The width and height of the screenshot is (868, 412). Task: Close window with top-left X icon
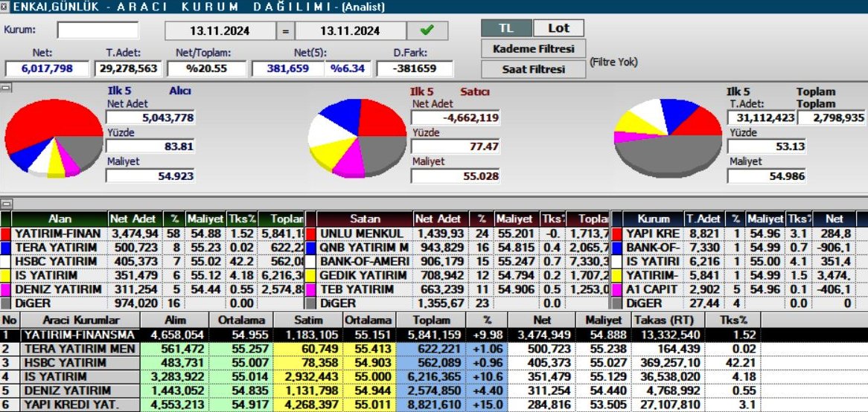pos(5,7)
